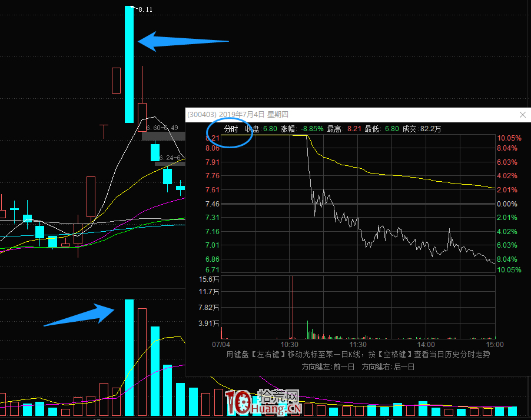Screen dimensions: 531x420
Task: Click the 涨幅 -8.85% value
Action: point(312,129)
